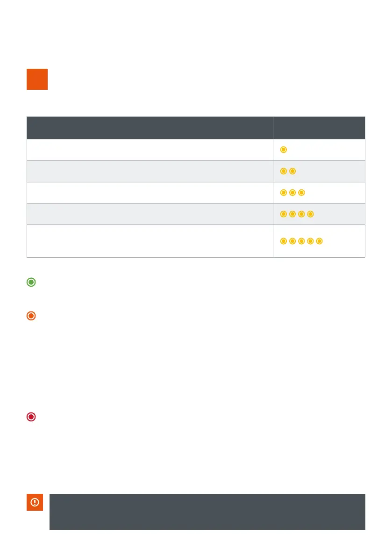
Task: Click the green circle bullet icon
Action: point(31,282)
